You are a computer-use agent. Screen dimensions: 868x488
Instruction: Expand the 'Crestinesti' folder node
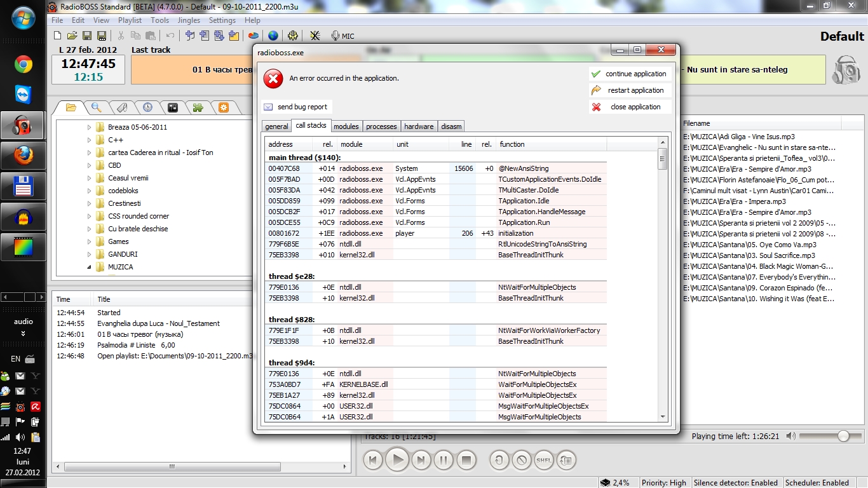tap(90, 203)
